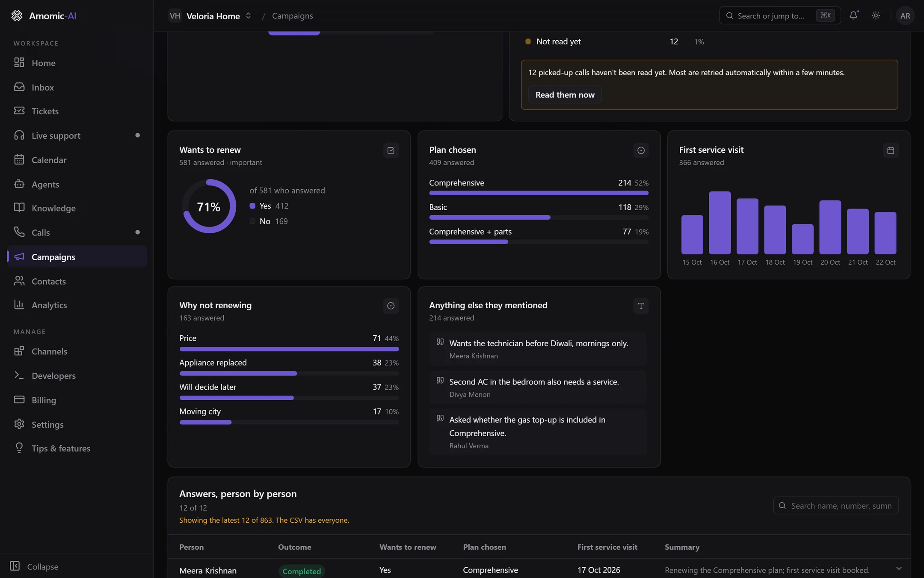Click the 19 Oct bar in the chart
Image resolution: width=924 pixels, height=578 pixels.
point(803,239)
